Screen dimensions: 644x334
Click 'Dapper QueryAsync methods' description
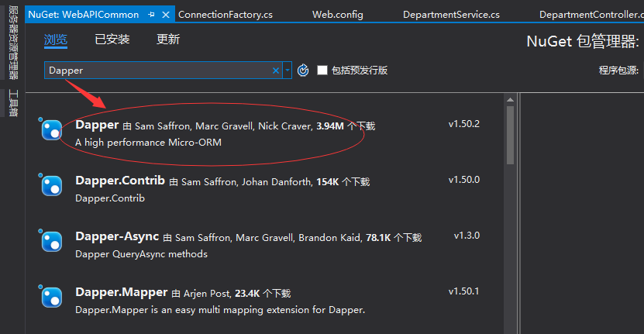tap(141, 254)
